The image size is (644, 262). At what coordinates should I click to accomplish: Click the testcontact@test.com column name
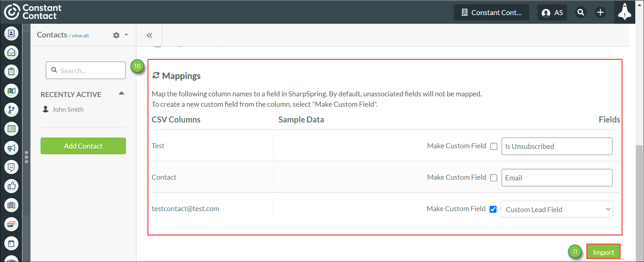185,208
